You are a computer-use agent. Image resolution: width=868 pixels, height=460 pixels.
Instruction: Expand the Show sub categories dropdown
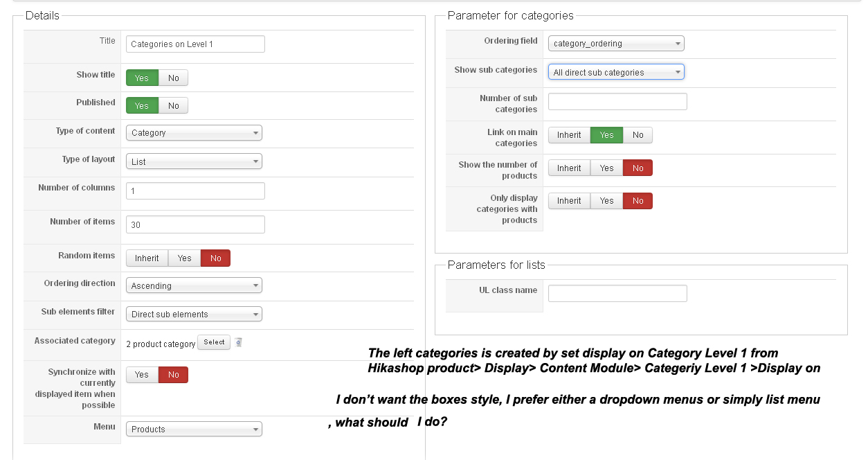(x=616, y=72)
